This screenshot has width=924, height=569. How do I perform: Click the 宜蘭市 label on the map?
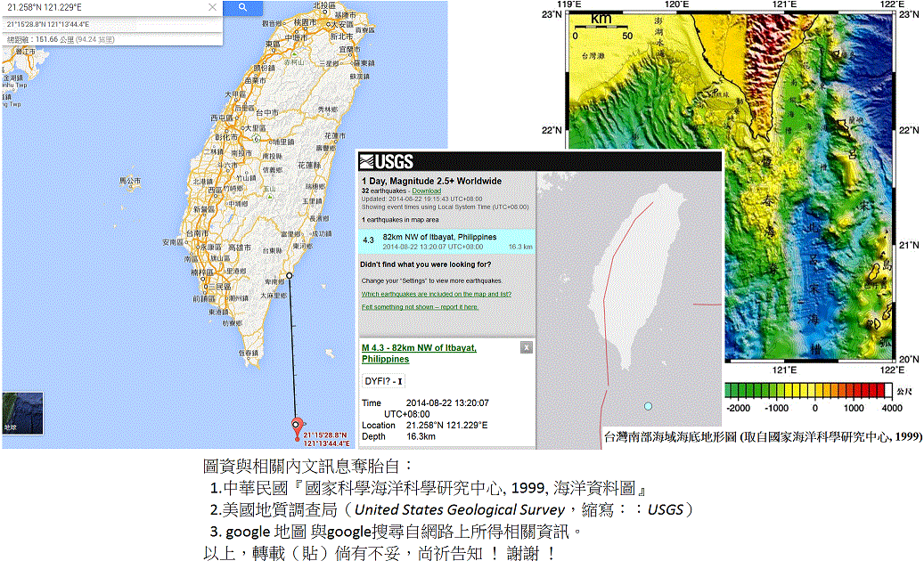350,50
